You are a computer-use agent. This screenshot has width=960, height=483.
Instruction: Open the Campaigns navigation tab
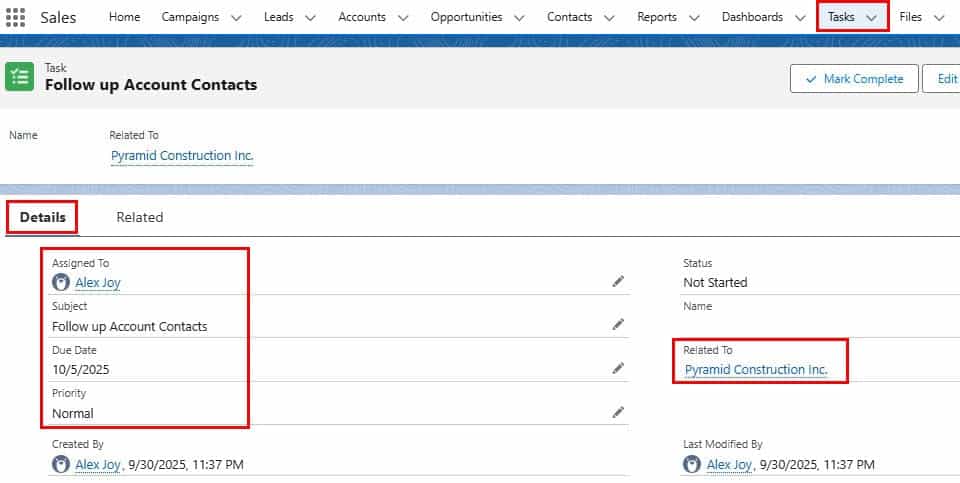tap(190, 17)
